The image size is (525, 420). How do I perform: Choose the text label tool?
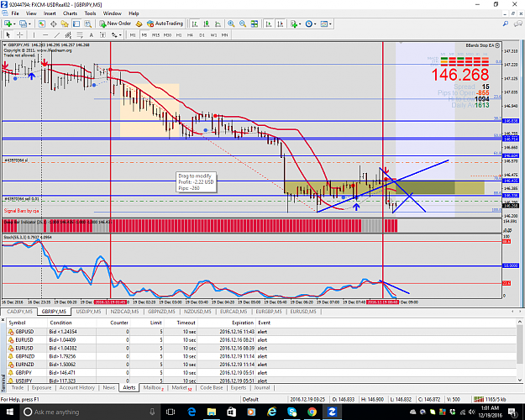point(102,34)
